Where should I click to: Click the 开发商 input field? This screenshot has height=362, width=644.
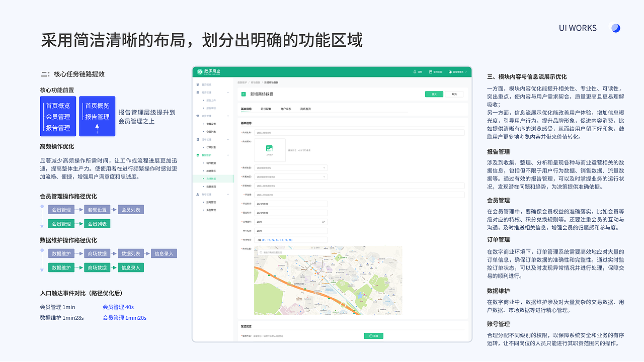359,195
